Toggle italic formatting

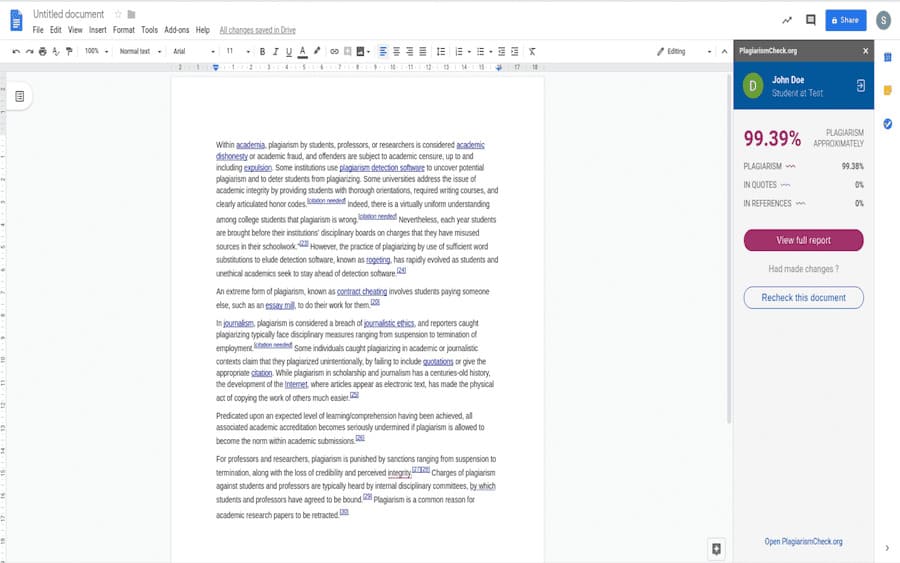coord(276,51)
